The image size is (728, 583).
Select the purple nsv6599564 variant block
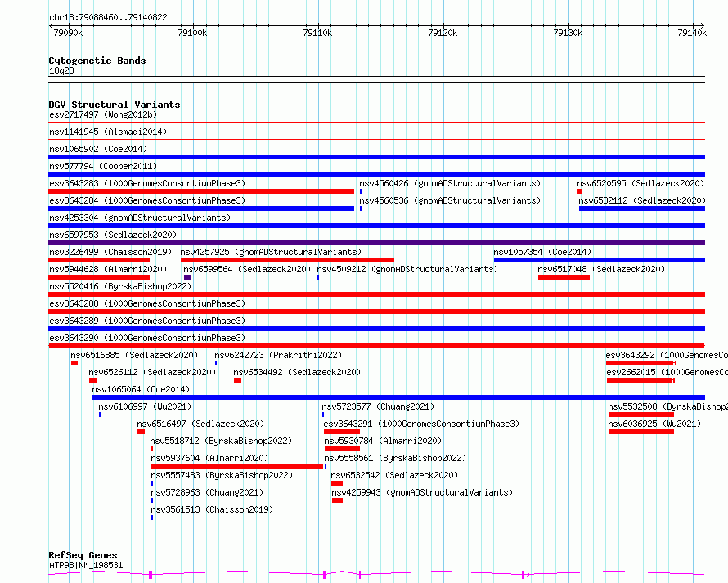pyautogui.click(x=187, y=277)
